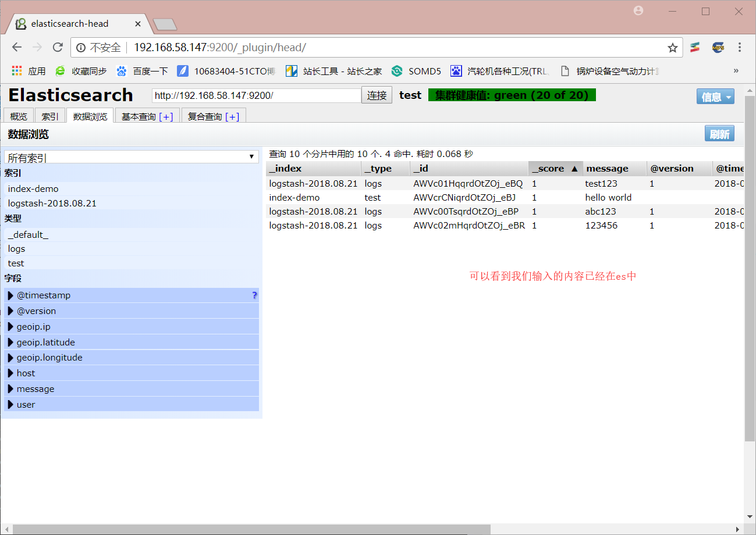Click the help ? icon on @timestamp
Screen dimensions: 756x535
(254, 295)
